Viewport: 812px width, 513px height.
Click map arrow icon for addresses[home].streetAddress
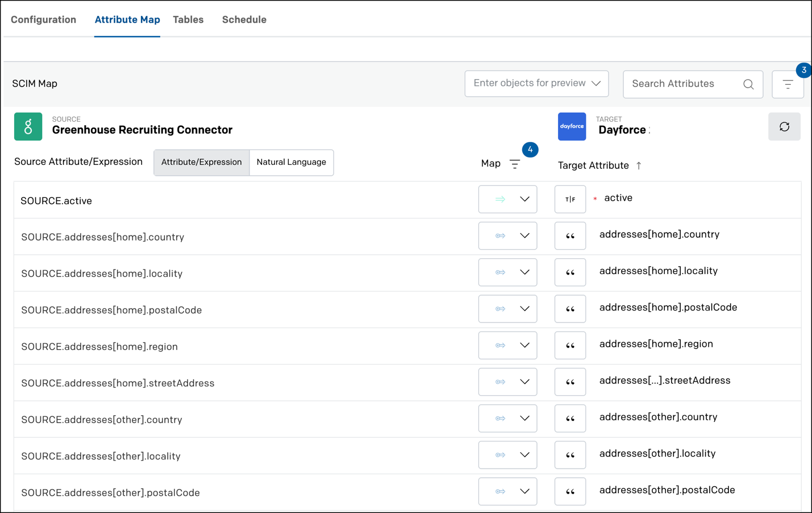[500, 382]
